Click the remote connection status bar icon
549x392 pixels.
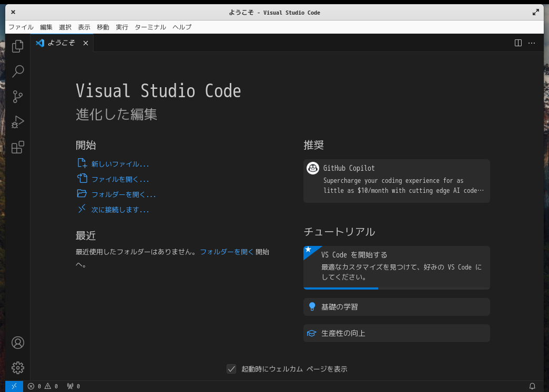point(14,386)
